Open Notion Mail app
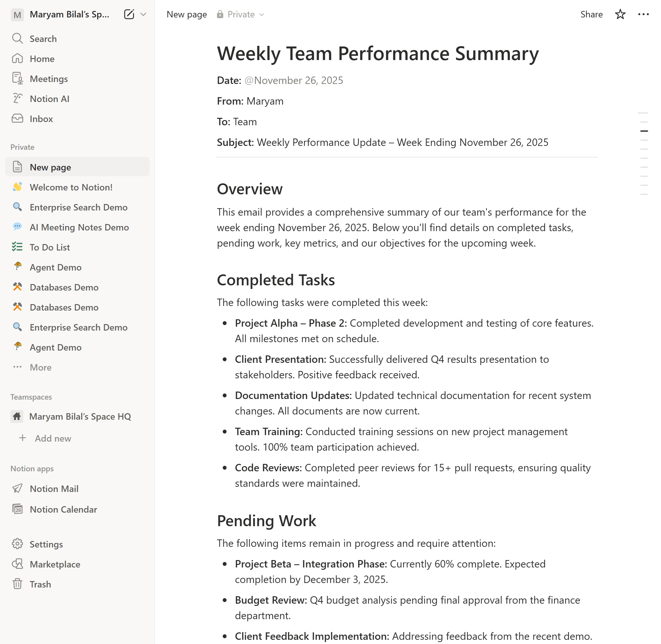 [54, 489]
